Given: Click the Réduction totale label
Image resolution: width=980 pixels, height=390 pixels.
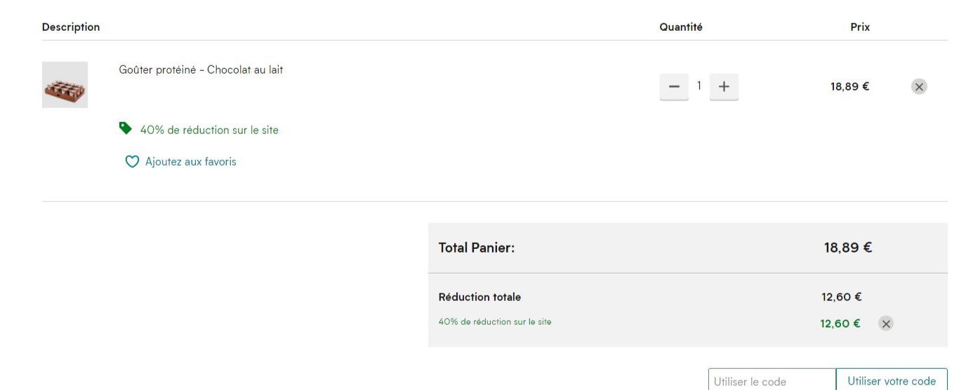Looking at the screenshot, I should tap(479, 297).
